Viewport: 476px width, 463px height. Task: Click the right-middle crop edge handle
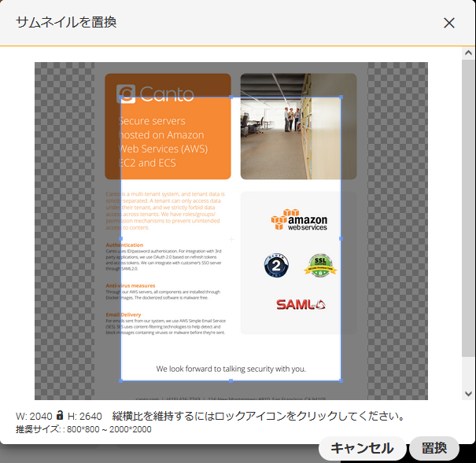[x=341, y=239]
